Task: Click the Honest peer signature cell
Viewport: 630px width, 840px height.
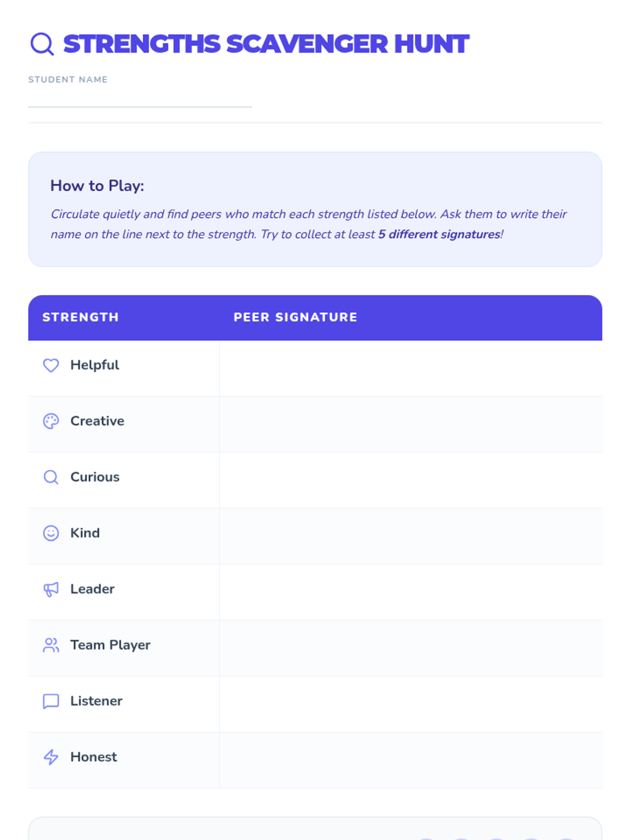Action: [x=411, y=760]
